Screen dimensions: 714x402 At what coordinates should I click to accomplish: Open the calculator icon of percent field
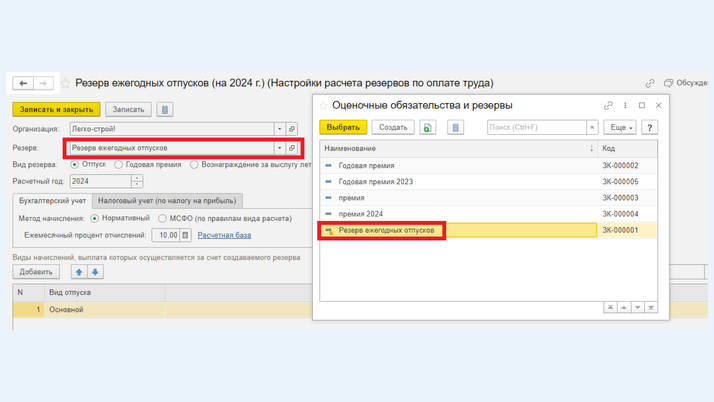coord(185,235)
